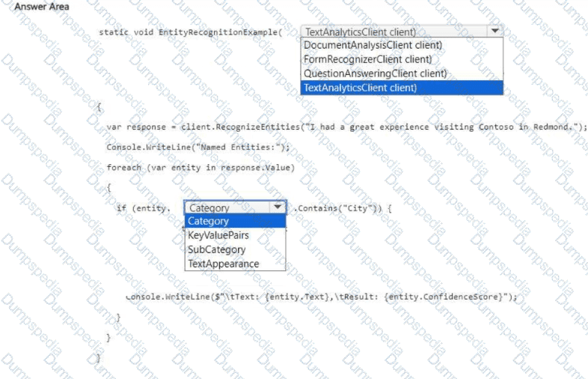Select DocumentAnalysisClient client) from the list
Image resolution: width=588 pixels, height=379 pixels.
[x=373, y=45]
